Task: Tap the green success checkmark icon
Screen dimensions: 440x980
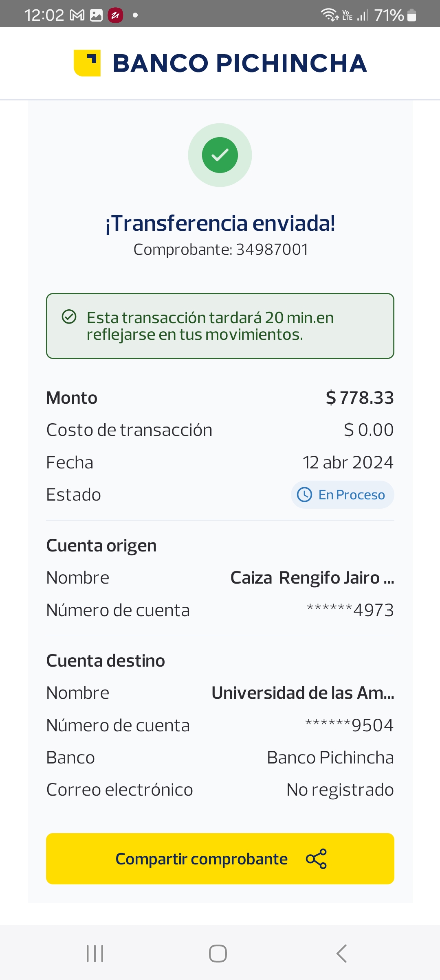Action: [220, 155]
